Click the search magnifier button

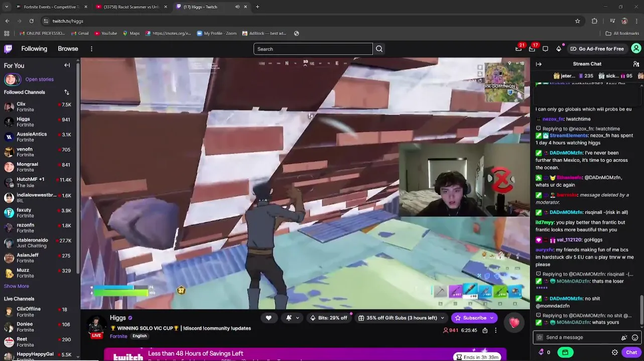(x=379, y=49)
